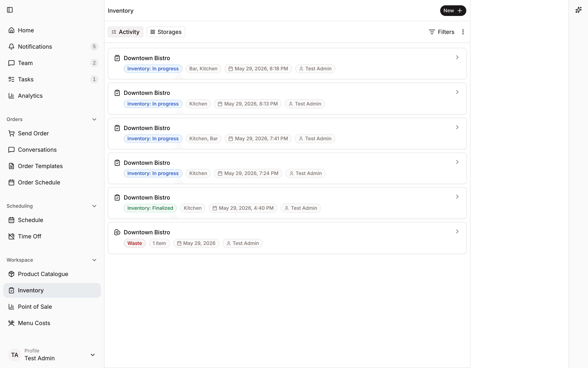This screenshot has height=368, width=588.
Task: Click the Point of Sale chart icon
Action: (x=11, y=307)
